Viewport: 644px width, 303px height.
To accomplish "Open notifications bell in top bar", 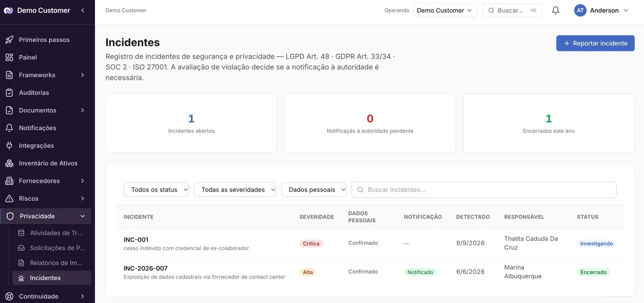I will 555,10.
